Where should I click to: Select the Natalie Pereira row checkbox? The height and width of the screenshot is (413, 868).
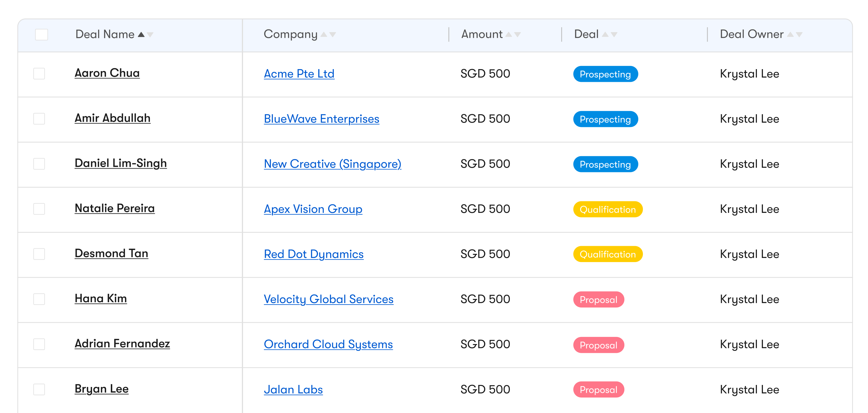coord(39,209)
